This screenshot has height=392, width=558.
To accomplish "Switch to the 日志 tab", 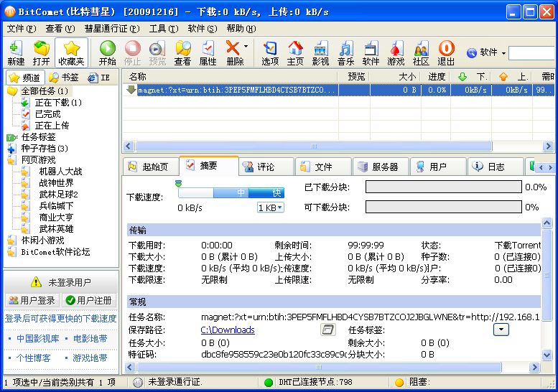I will tap(496, 167).
